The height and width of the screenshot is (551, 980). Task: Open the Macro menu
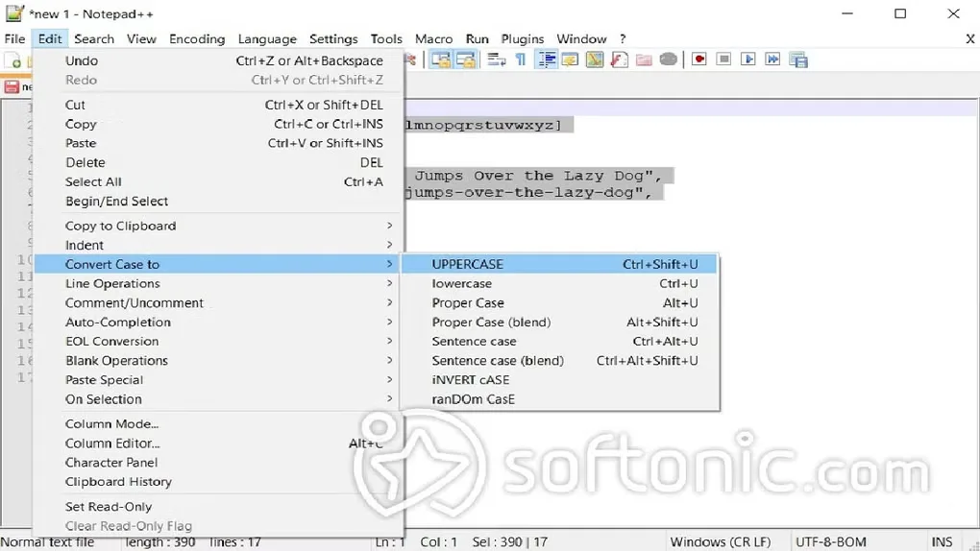click(x=433, y=38)
